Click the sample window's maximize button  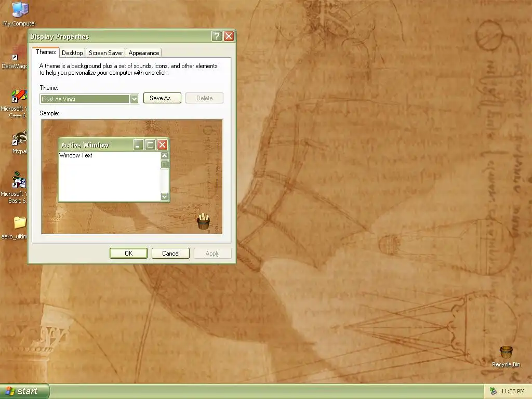click(x=150, y=145)
